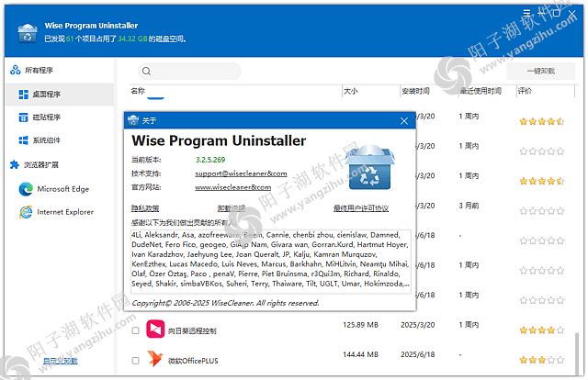This screenshot has width=588, height=380.
Task: Click the 2025/6/18 install date of OfficePLUS
Action: 418,354
